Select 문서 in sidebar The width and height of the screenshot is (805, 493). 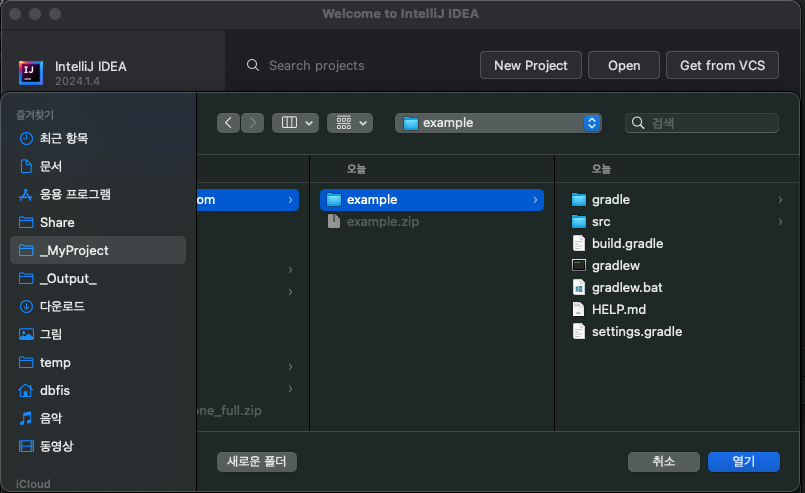[x=98, y=166]
